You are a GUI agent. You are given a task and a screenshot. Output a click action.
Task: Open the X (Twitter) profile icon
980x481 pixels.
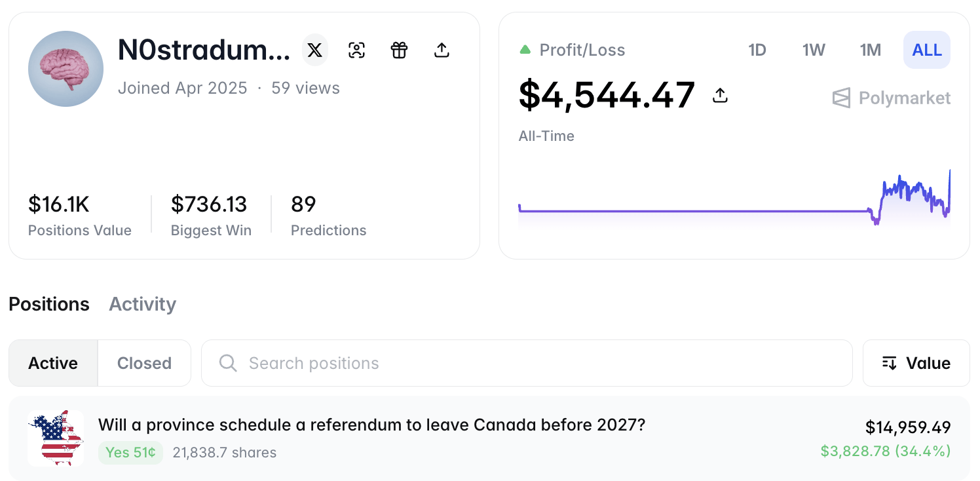click(314, 50)
